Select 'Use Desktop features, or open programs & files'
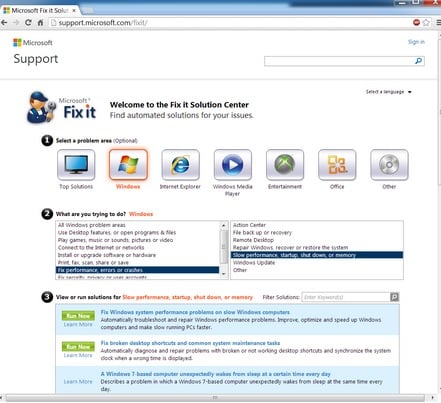This screenshot has width=441, height=403. (137, 233)
